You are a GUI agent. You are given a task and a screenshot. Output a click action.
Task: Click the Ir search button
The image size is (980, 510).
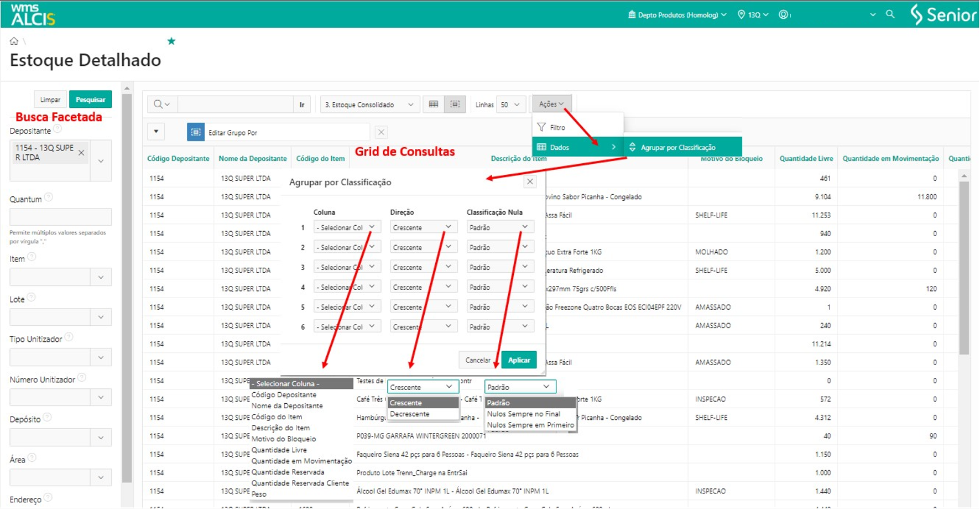tap(302, 105)
